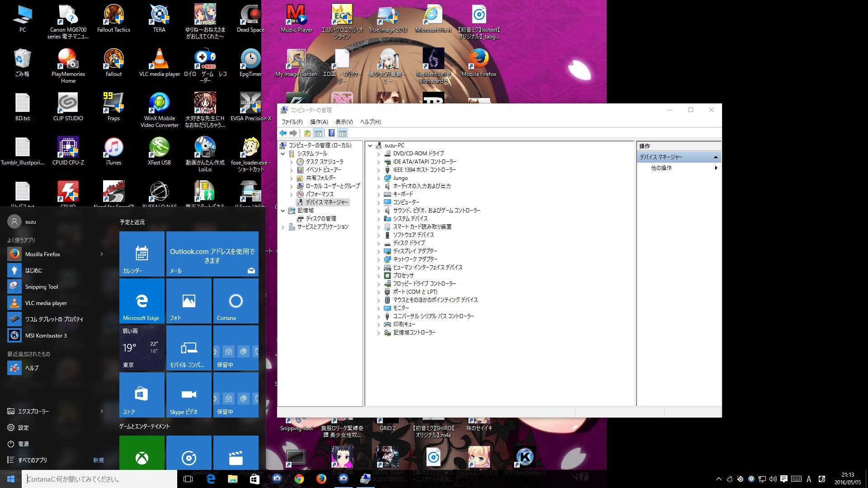This screenshot has height=488, width=868.
Task: Click the Cortana search box
Action: (100, 479)
